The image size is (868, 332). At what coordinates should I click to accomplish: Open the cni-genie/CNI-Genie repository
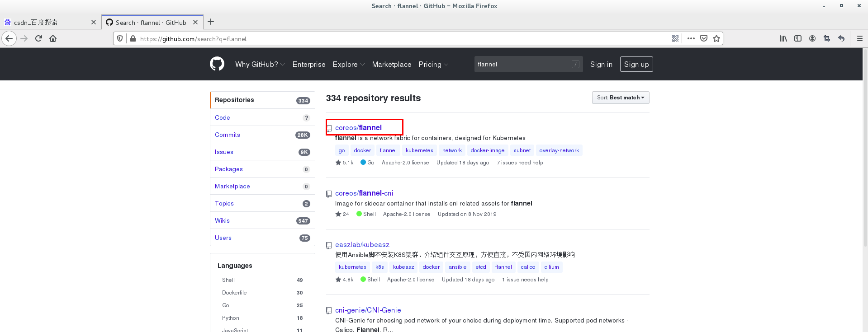[x=368, y=310]
